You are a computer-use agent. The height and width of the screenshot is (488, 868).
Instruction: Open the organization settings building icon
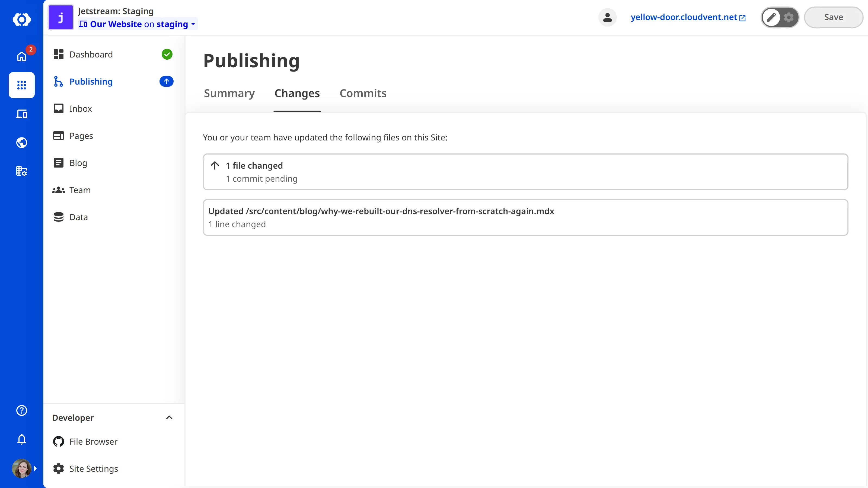coord(22,171)
